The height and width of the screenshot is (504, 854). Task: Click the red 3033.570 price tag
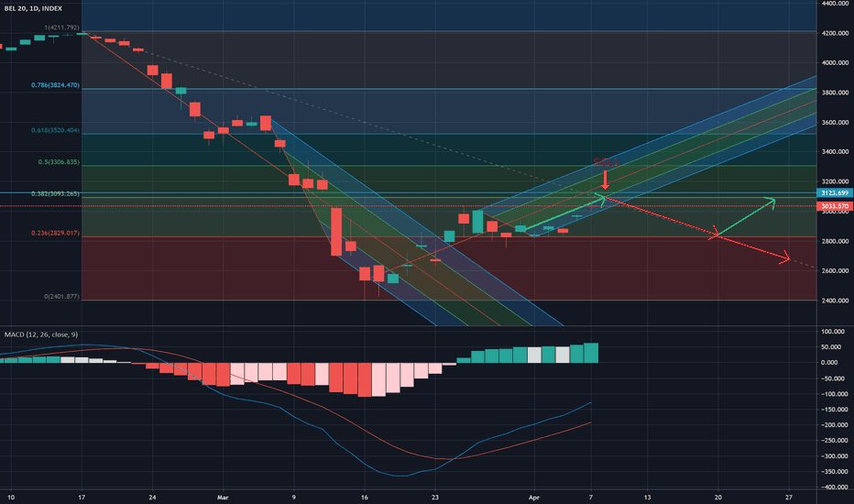(835, 206)
